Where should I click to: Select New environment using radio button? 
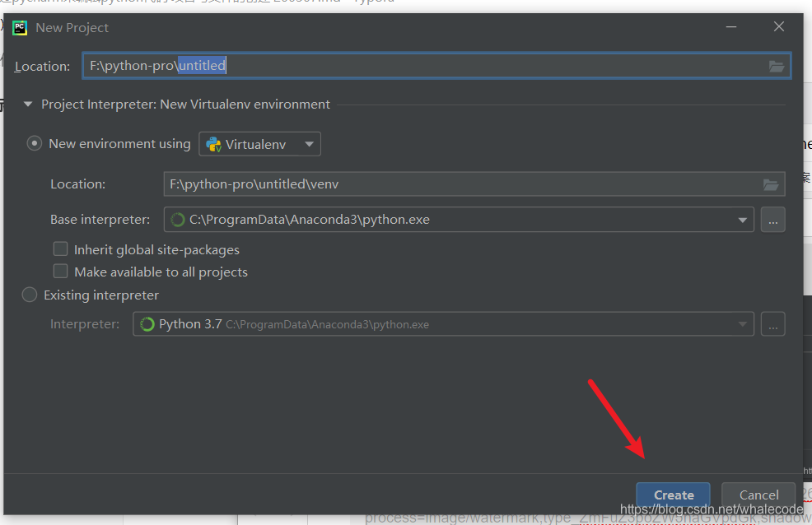click(35, 143)
